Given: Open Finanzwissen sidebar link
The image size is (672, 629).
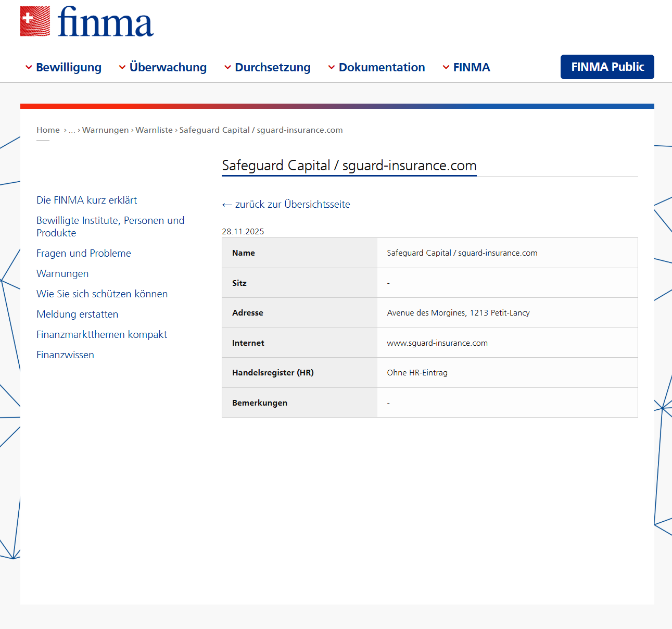Looking at the screenshot, I should pos(66,355).
